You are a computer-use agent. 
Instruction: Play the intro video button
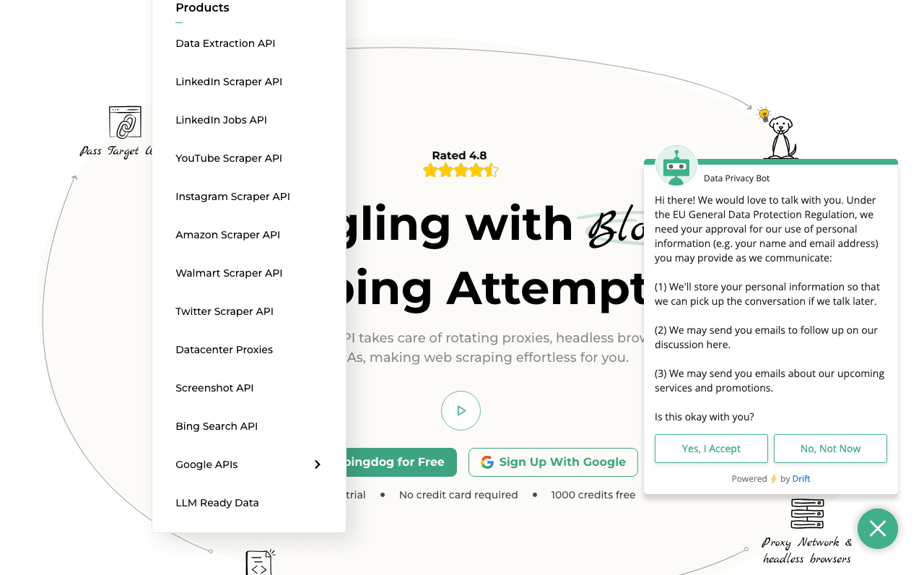coord(461,410)
